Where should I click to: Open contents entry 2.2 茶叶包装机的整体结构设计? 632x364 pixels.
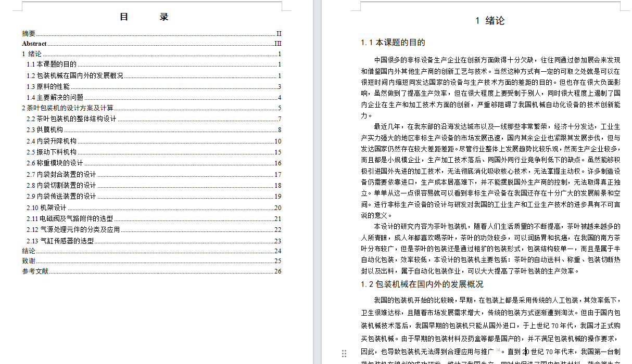click(x=154, y=119)
